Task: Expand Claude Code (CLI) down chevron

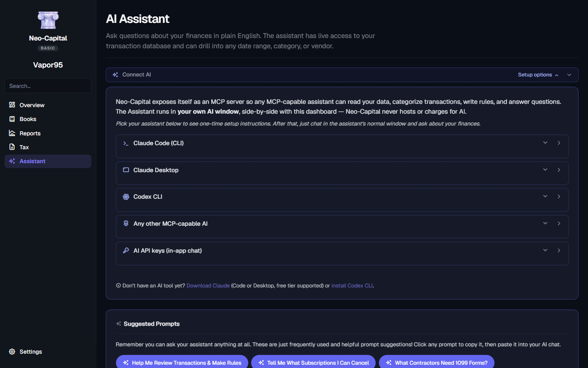Action: [x=545, y=143]
